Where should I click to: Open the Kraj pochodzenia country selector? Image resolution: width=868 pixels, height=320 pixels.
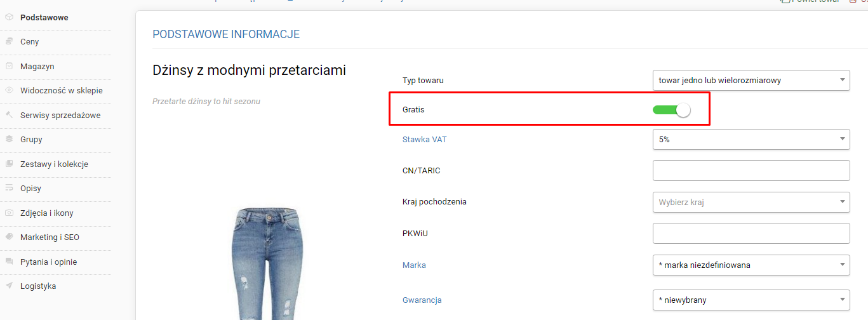click(751, 202)
